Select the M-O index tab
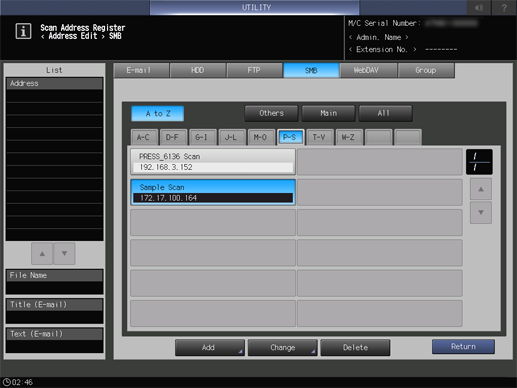Viewport: 517px width, 388px height. [261, 137]
